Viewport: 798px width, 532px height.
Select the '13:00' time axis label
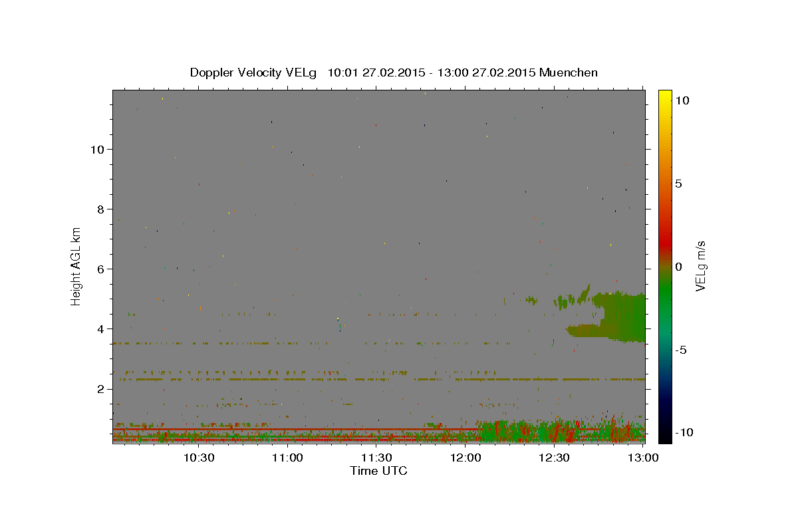pos(643,458)
